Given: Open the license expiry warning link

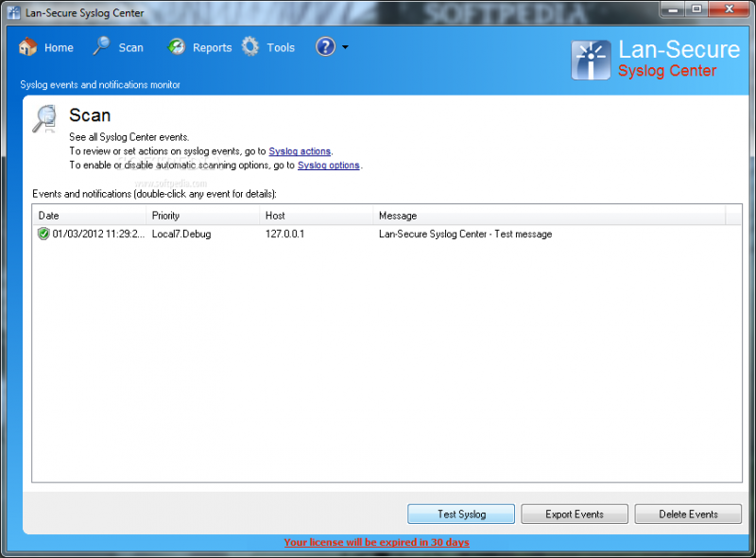Looking at the screenshot, I should 376,542.
